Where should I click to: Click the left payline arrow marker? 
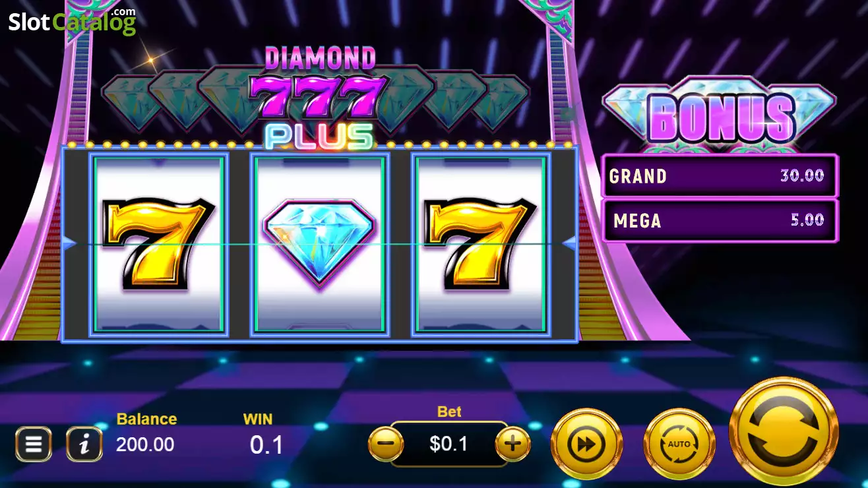click(69, 244)
